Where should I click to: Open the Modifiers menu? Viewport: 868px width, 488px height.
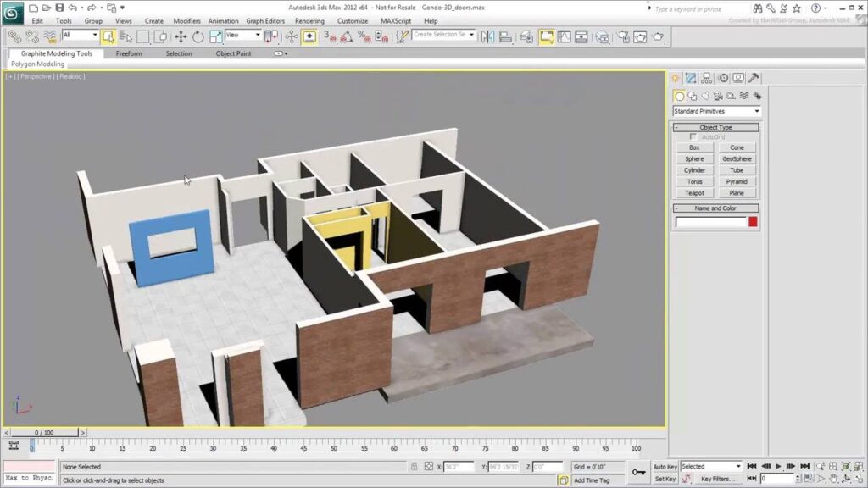(186, 20)
